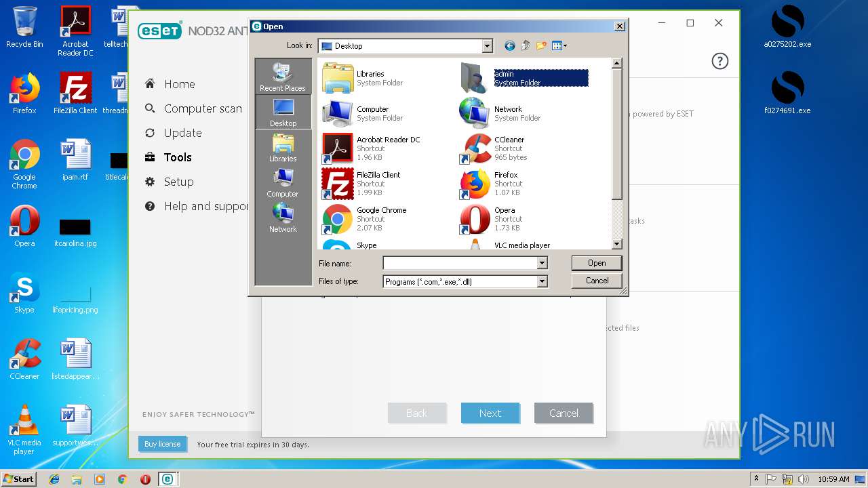Select the admin system folder item
The width and height of the screenshot is (868, 488).
tap(523, 78)
